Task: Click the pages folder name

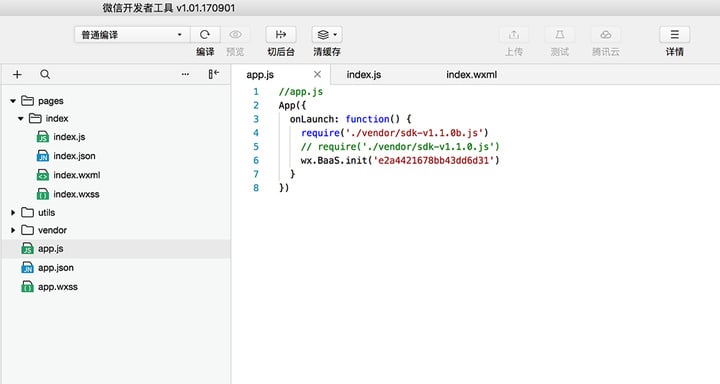Action: 51,101
